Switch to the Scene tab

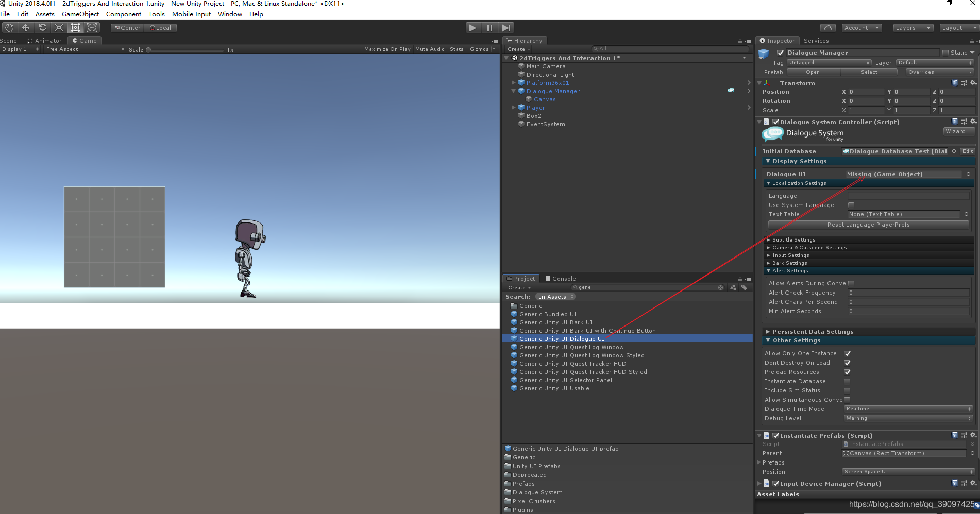8,40
